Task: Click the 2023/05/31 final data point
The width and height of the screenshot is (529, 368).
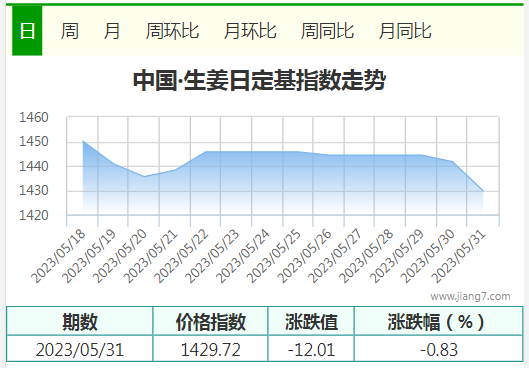Action: click(483, 191)
